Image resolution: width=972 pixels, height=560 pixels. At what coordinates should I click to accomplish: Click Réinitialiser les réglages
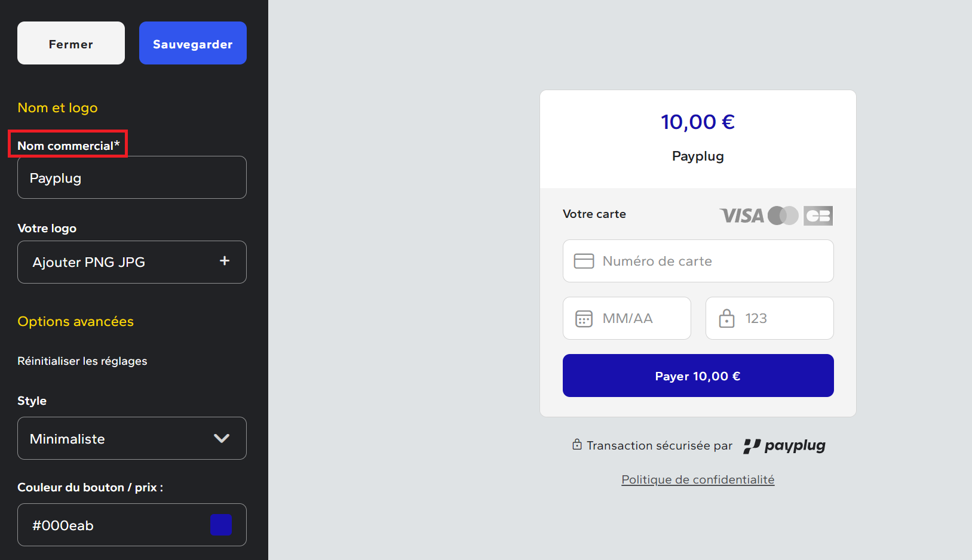pos(82,361)
